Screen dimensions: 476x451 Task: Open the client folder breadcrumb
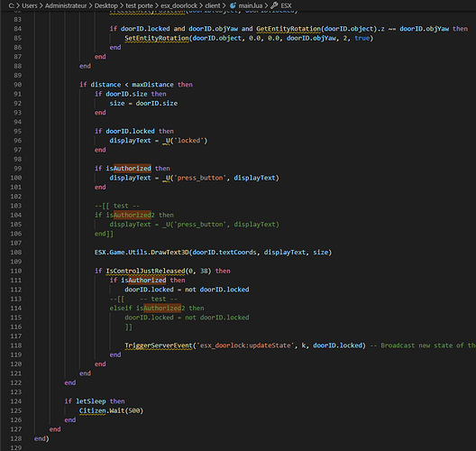point(213,5)
